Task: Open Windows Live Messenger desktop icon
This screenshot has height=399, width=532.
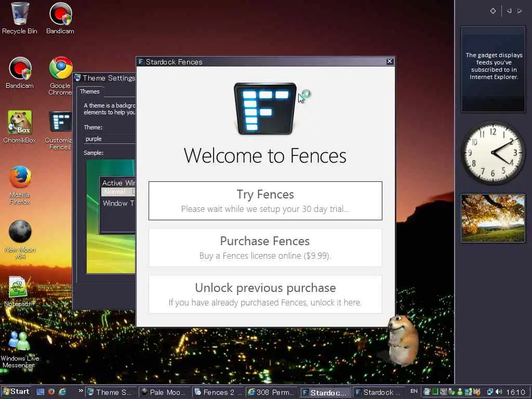Action: [19, 349]
